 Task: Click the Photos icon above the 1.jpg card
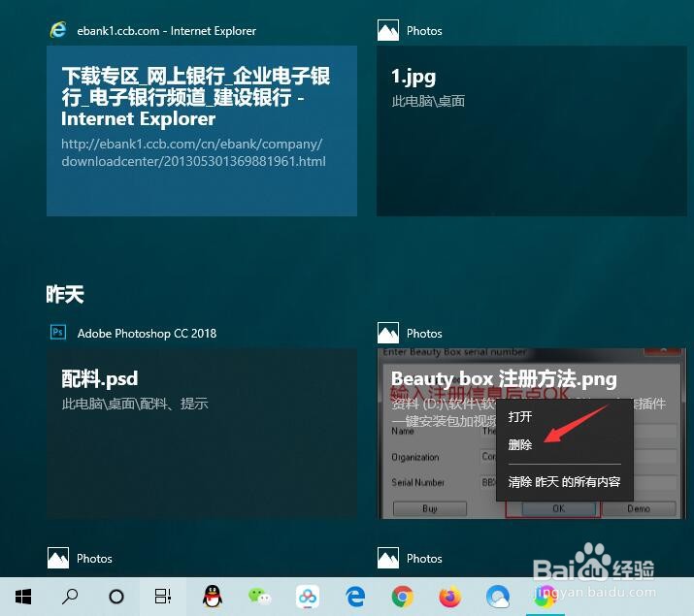tap(388, 30)
